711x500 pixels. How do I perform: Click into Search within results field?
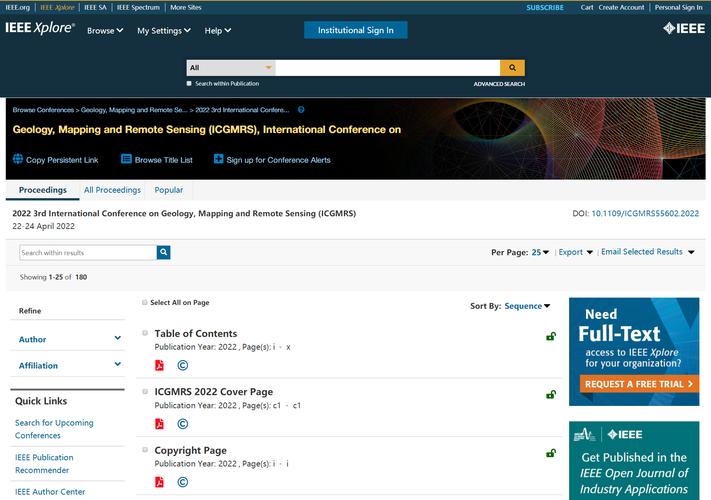[x=87, y=253]
